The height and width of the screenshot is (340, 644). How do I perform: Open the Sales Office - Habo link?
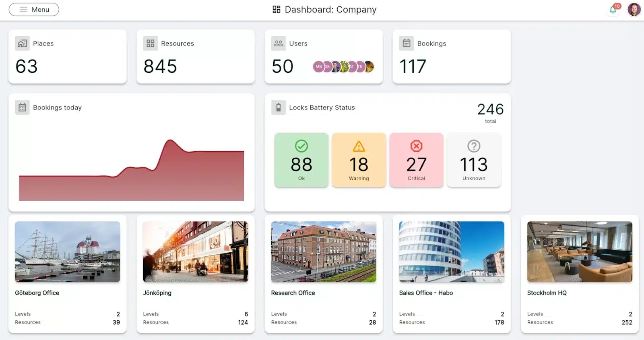(426, 293)
